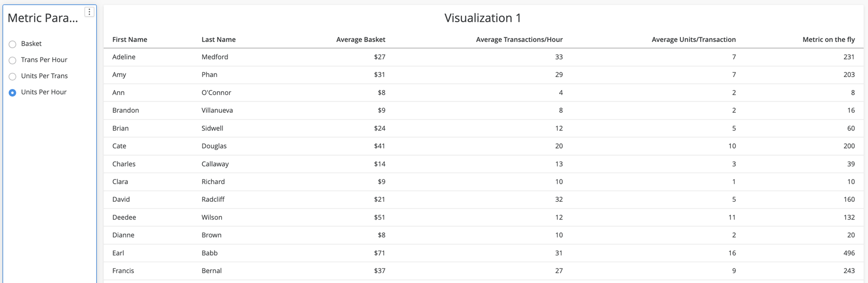Open the Metric Parameter three-dot menu
The width and height of the screenshot is (868, 283).
point(89,12)
